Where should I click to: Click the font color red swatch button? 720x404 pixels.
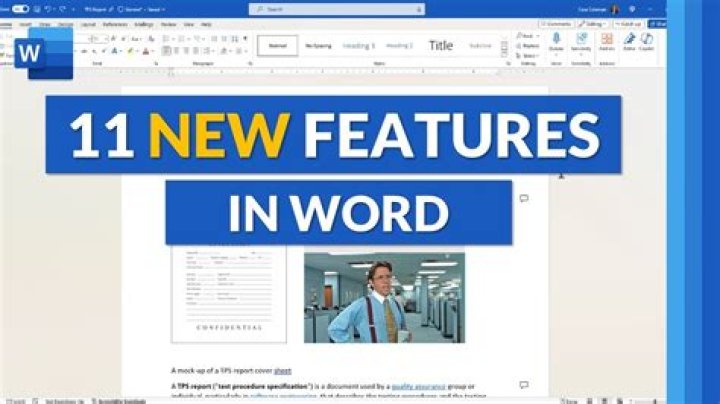click(146, 51)
